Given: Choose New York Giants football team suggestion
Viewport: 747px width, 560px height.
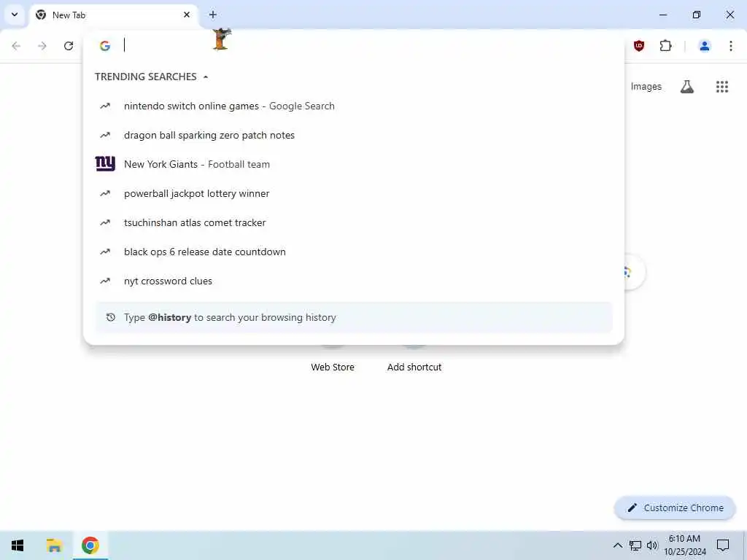Looking at the screenshot, I should pos(354,164).
